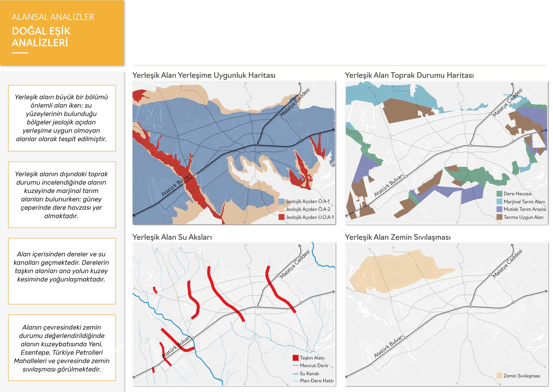Screen dimensions: 553x392
Task: Click the Jeolojik Açıdan Ö.A-2 beige legend swatch
Action: click(x=281, y=209)
